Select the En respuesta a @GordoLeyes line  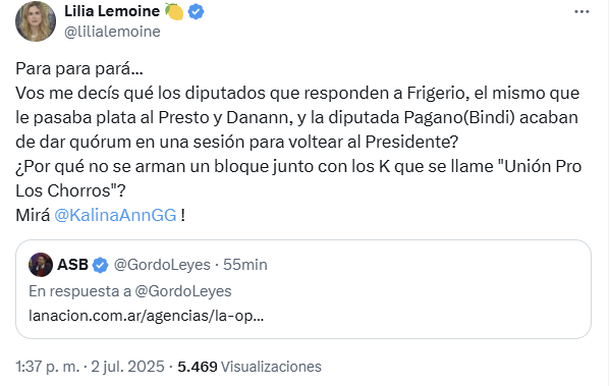coord(130,291)
